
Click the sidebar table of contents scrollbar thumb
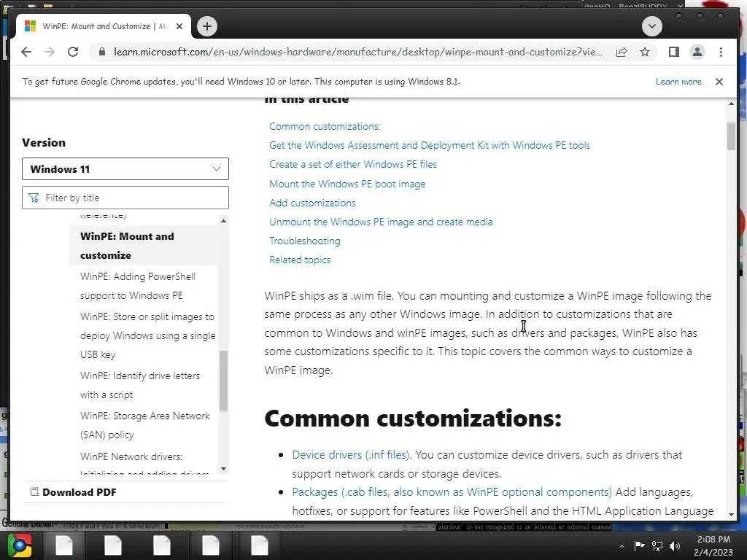pos(223,380)
